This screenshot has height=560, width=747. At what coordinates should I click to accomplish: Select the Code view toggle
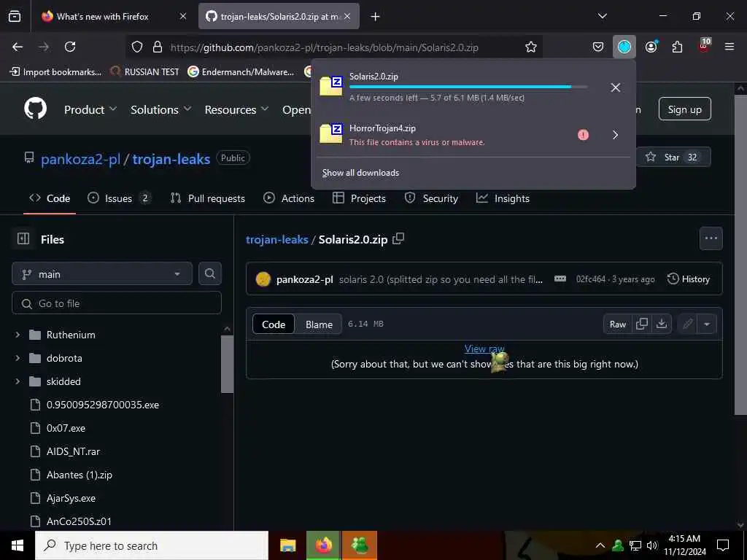[x=274, y=324]
